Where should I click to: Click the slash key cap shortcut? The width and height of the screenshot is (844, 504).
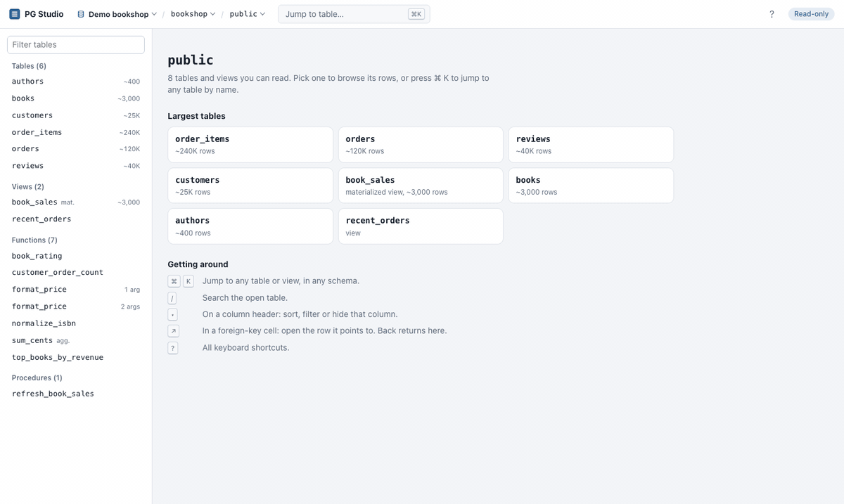(172, 298)
